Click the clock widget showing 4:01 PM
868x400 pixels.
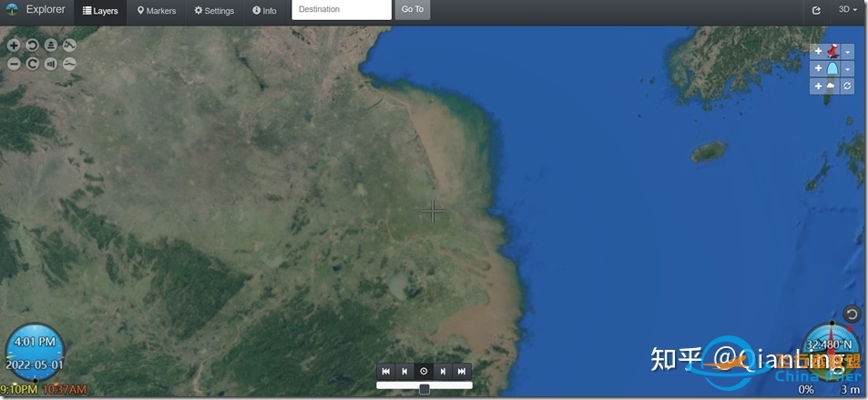click(x=35, y=352)
